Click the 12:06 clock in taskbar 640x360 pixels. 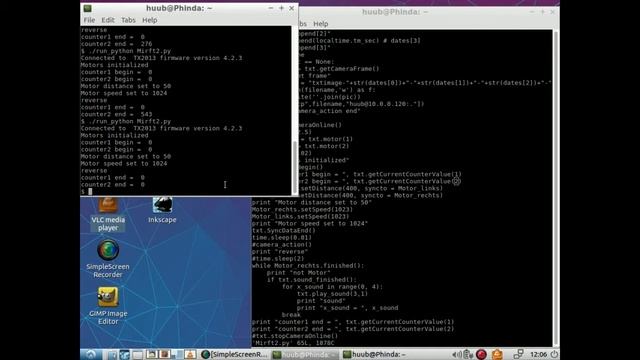[x=538, y=354]
